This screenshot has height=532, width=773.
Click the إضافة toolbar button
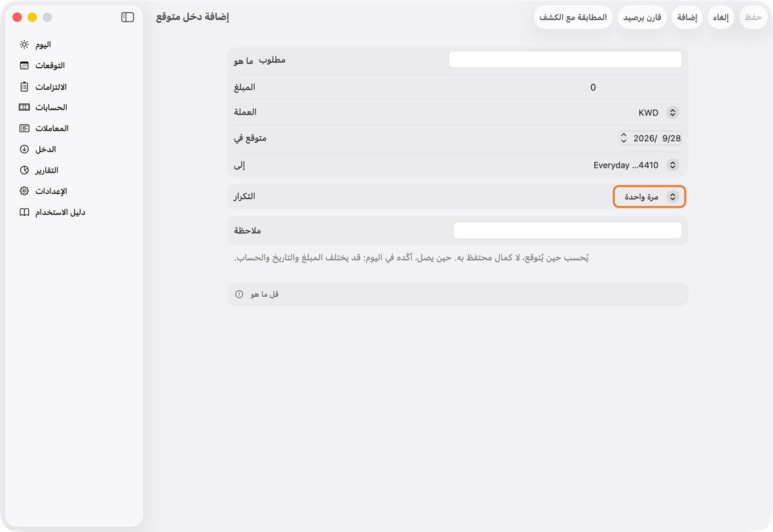tap(687, 17)
